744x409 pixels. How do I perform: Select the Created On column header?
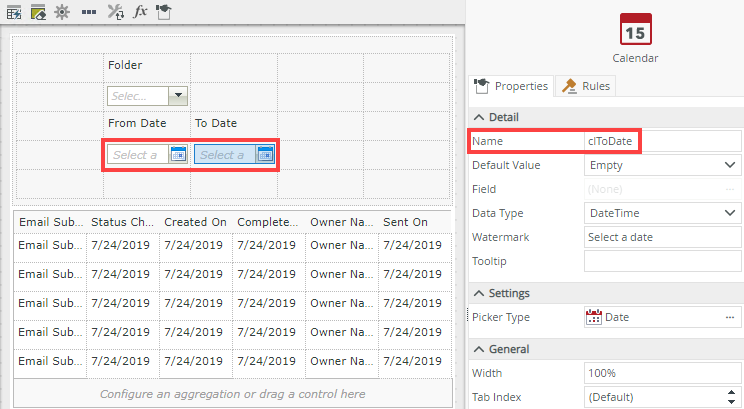pyautogui.click(x=195, y=222)
